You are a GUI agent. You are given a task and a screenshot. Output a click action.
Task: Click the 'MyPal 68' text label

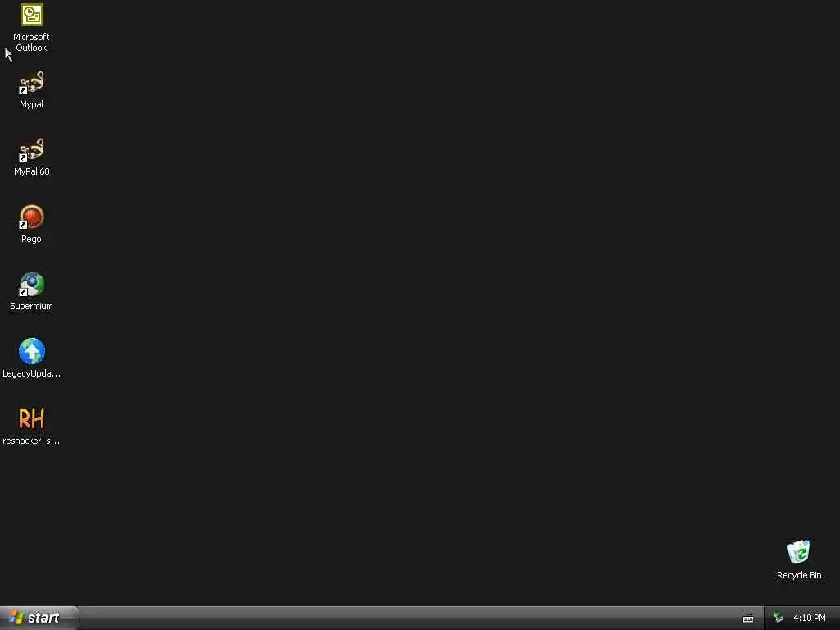32,171
